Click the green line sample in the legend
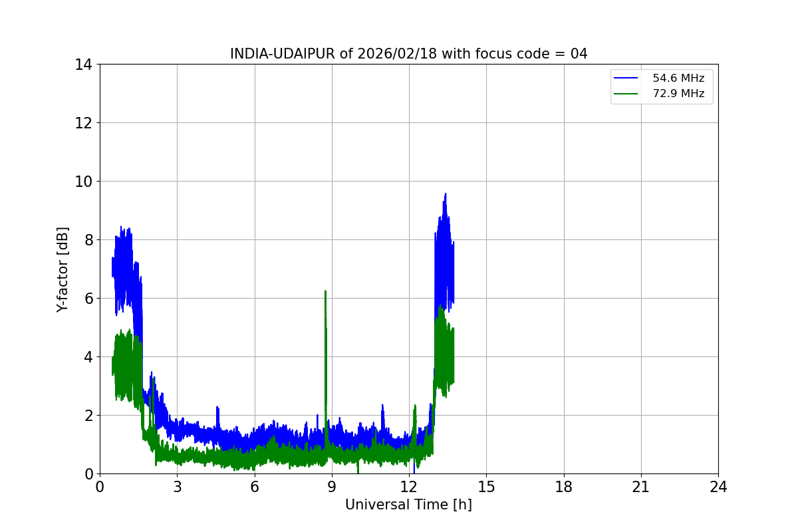798x532 pixels. pos(626,94)
